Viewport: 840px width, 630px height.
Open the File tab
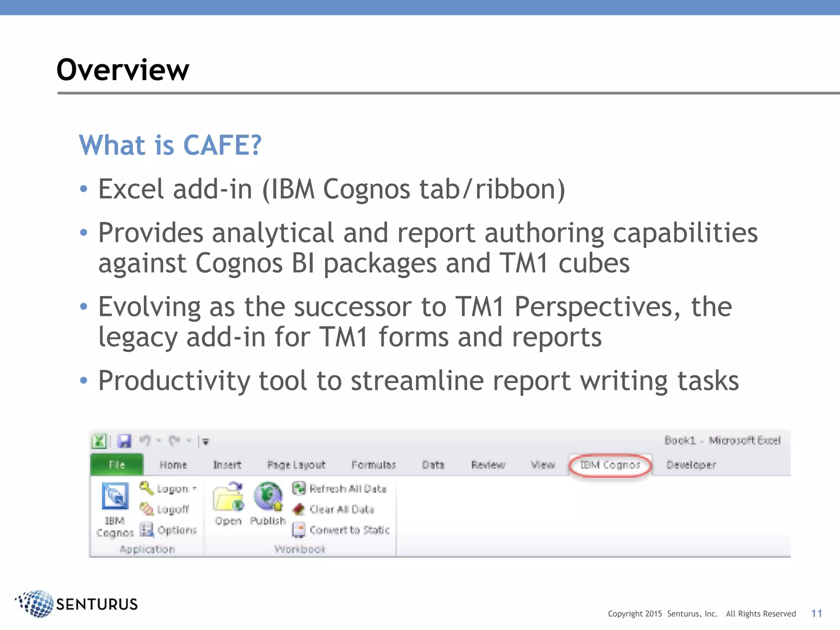(117, 465)
